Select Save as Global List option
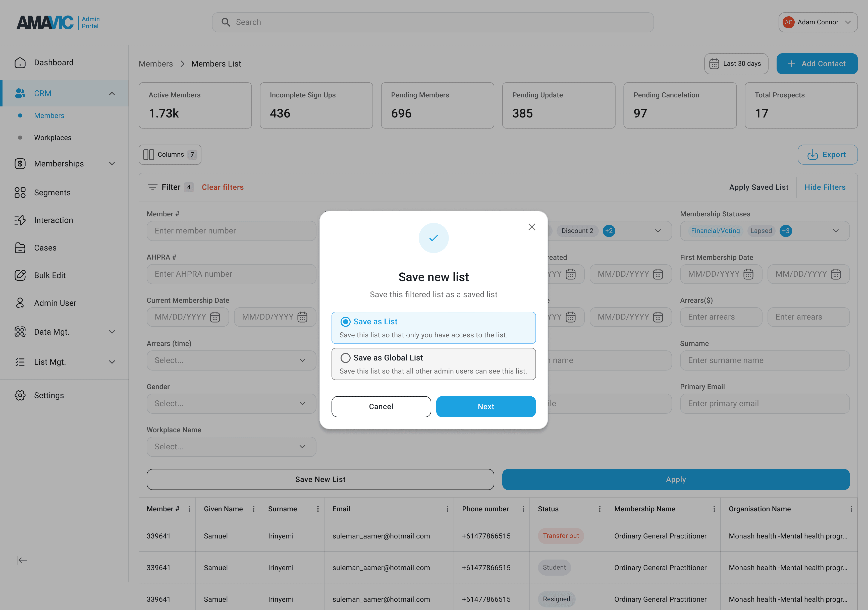Image resolution: width=868 pixels, height=610 pixels. (x=345, y=358)
